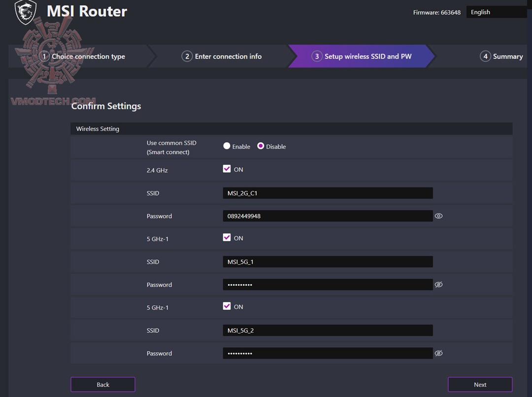Enable common SSID Smart connect
The width and height of the screenshot is (532, 397).
point(227,145)
